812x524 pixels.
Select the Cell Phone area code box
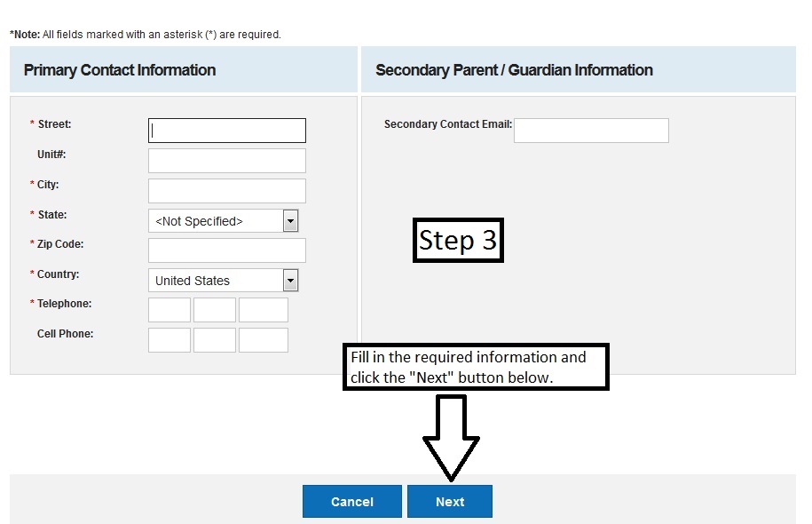point(169,340)
